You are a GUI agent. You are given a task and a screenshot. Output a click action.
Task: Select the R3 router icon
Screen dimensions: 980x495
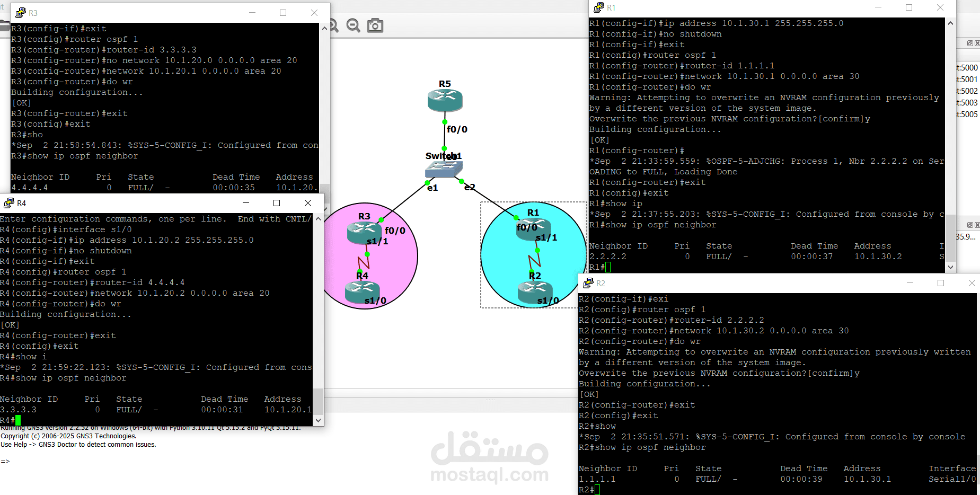click(x=364, y=233)
